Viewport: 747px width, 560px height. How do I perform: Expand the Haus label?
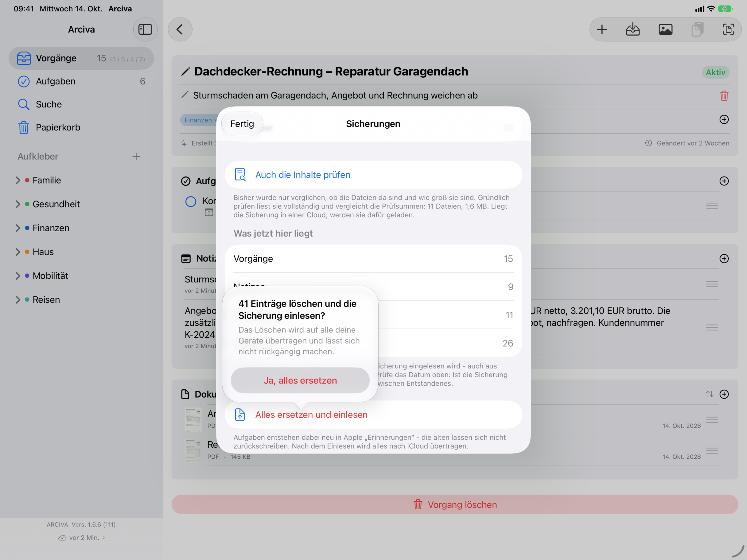tap(18, 252)
